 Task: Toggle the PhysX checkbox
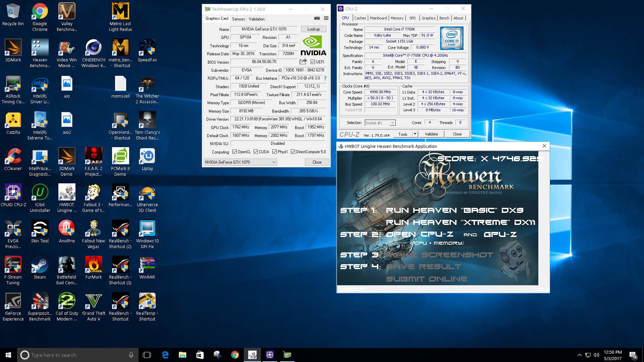tap(275, 152)
